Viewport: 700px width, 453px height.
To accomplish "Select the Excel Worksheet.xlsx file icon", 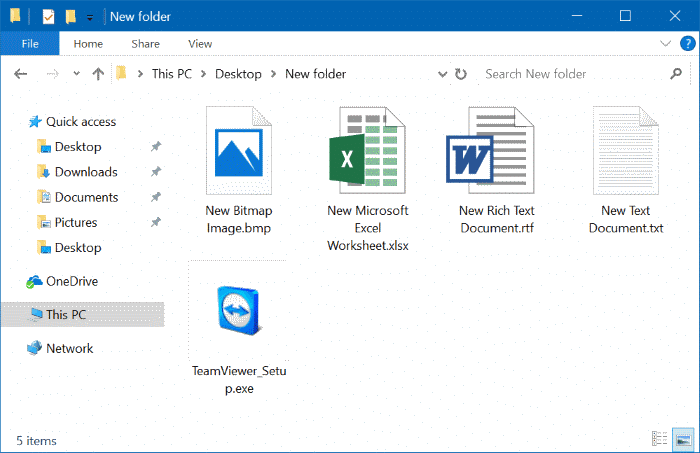I will pyautogui.click(x=367, y=150).
